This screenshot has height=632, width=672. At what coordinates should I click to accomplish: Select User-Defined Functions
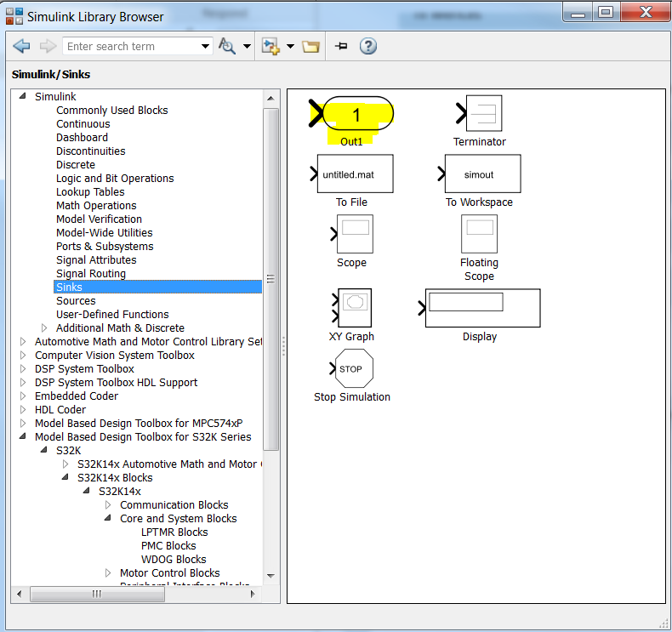click(x=112, y=315)
